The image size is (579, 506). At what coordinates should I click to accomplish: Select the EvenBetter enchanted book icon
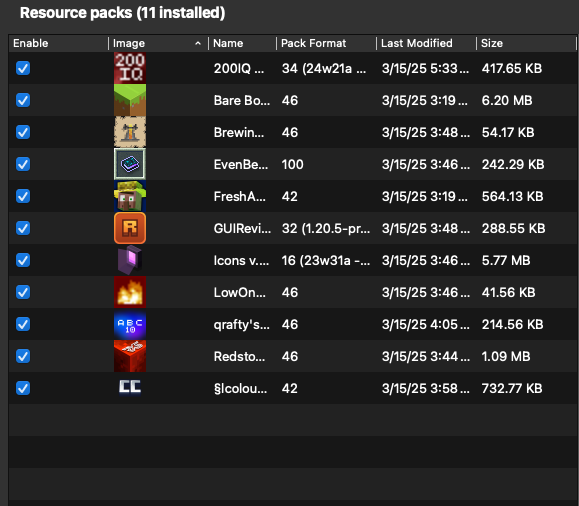point(130,164)
